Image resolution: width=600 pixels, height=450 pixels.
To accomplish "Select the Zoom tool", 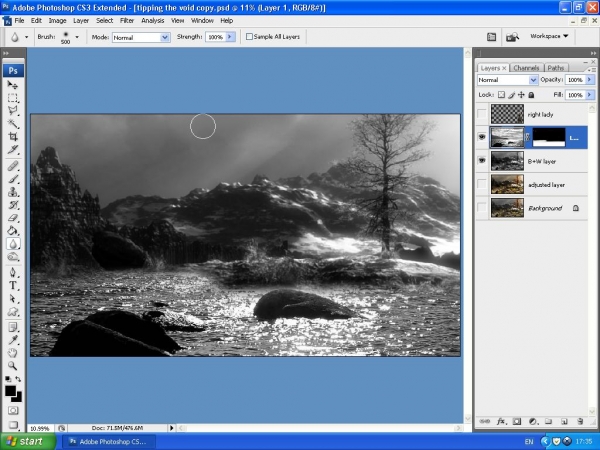I will (13, 366).
